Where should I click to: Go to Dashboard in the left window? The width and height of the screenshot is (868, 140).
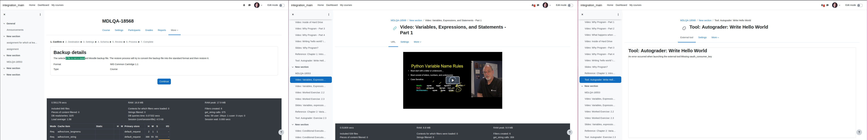43,5
